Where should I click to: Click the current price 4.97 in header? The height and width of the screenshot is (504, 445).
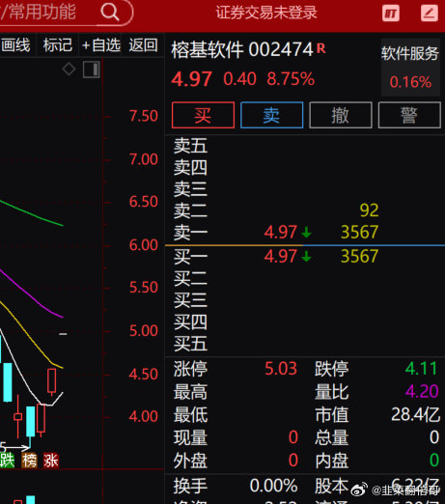coord(191,79)
